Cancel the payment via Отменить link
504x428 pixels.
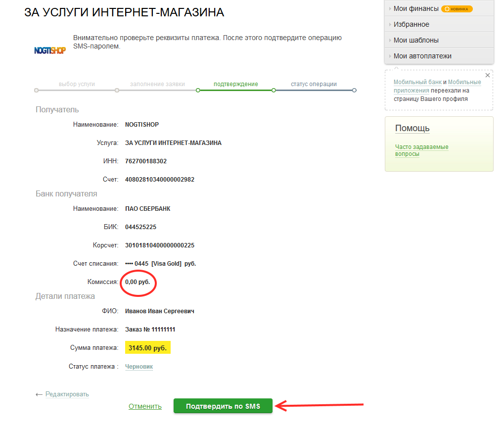click(x=145, y=406)
